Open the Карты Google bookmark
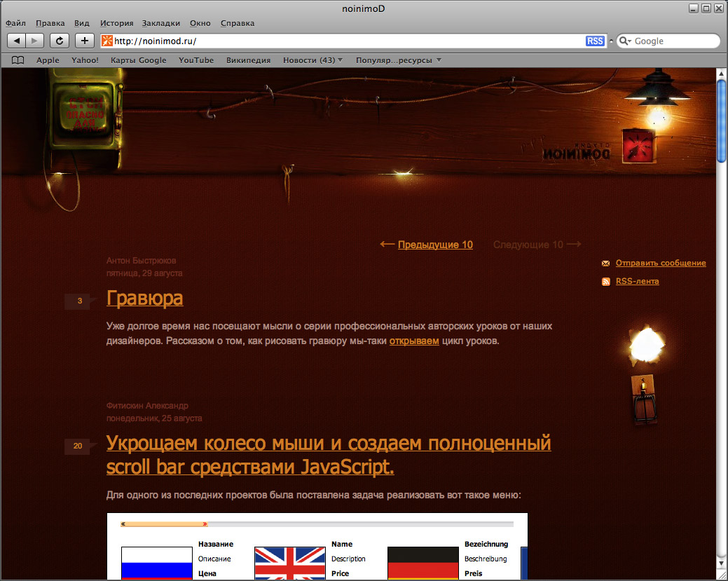The width and height of the screenshot is (728, 581). (x=138, y=60)
